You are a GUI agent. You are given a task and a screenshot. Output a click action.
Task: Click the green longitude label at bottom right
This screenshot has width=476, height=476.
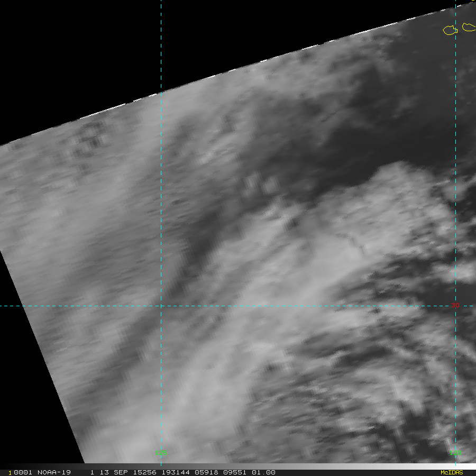click(457, 452)
